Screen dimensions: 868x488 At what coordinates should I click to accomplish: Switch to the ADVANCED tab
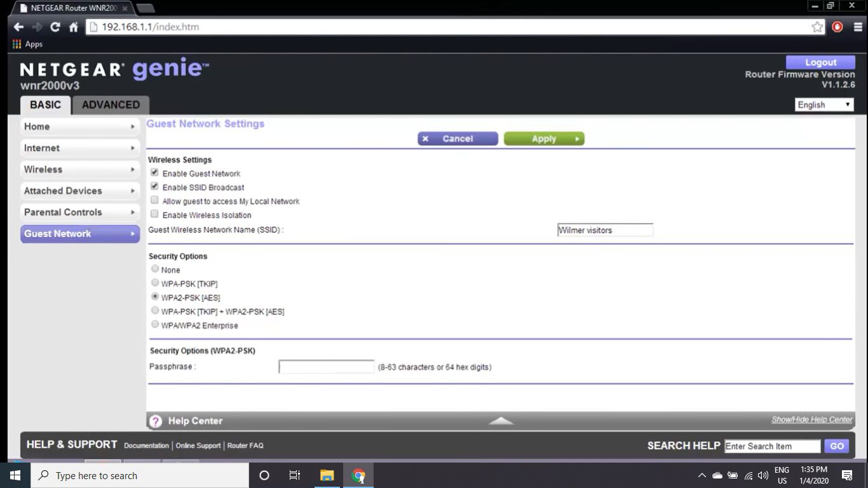(x=111, y=105)
